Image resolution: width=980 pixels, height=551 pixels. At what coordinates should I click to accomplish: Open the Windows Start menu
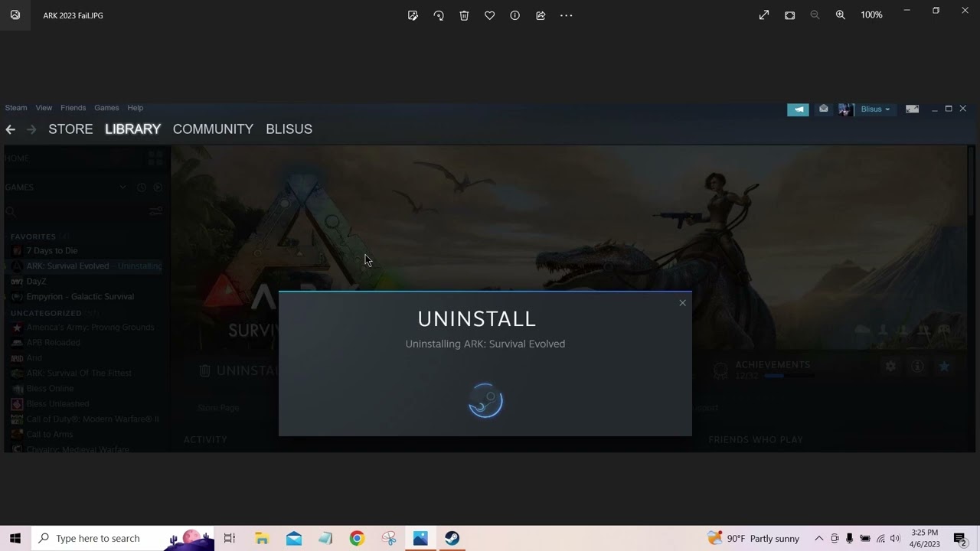click(15, 539)
